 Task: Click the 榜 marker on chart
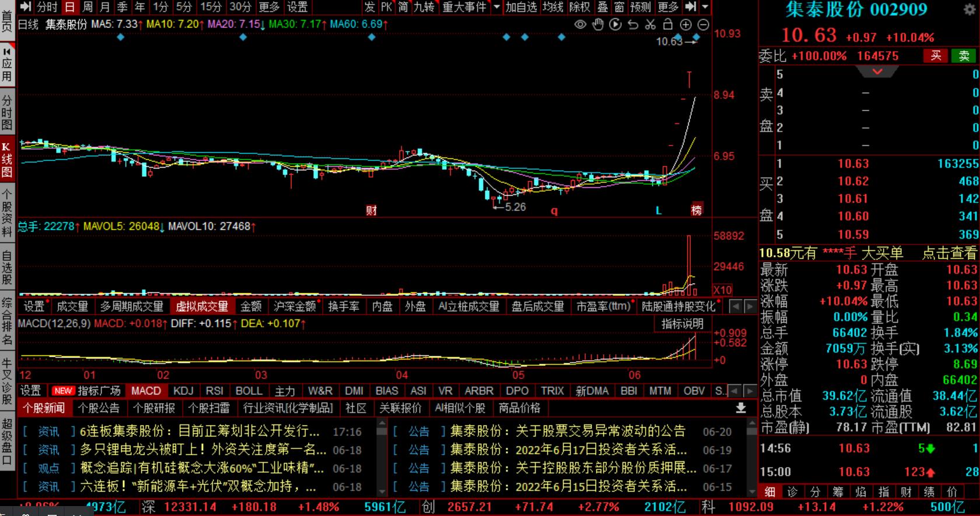696,210
